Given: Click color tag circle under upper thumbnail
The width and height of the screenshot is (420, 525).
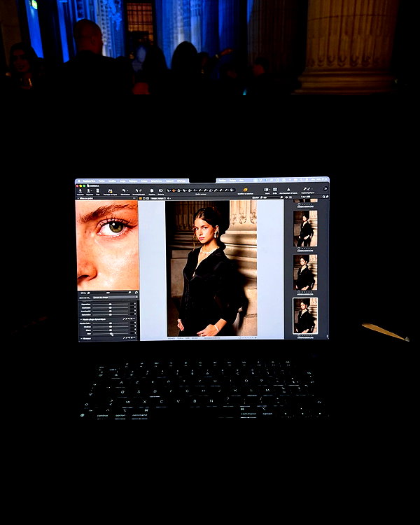Looking at the screenshot, I should point(299,248).
